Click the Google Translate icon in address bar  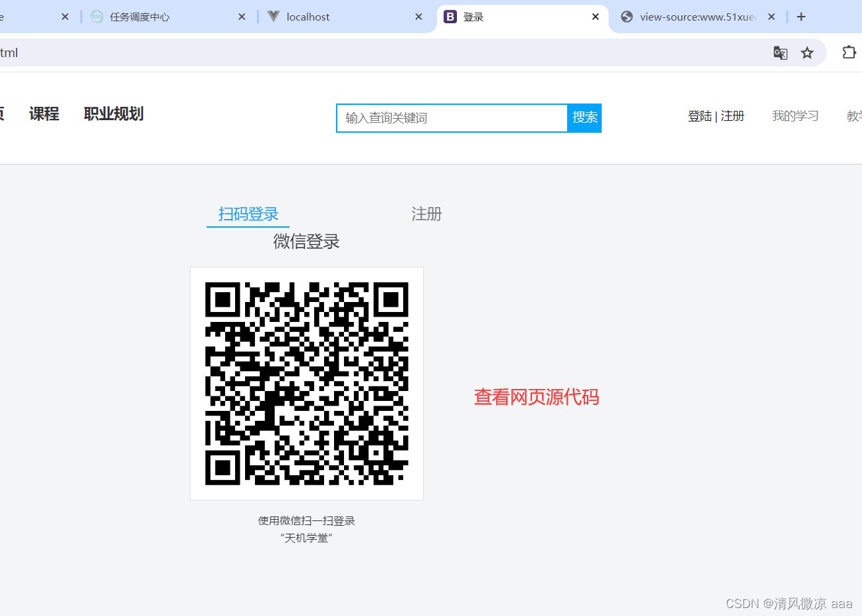point(780,52)
